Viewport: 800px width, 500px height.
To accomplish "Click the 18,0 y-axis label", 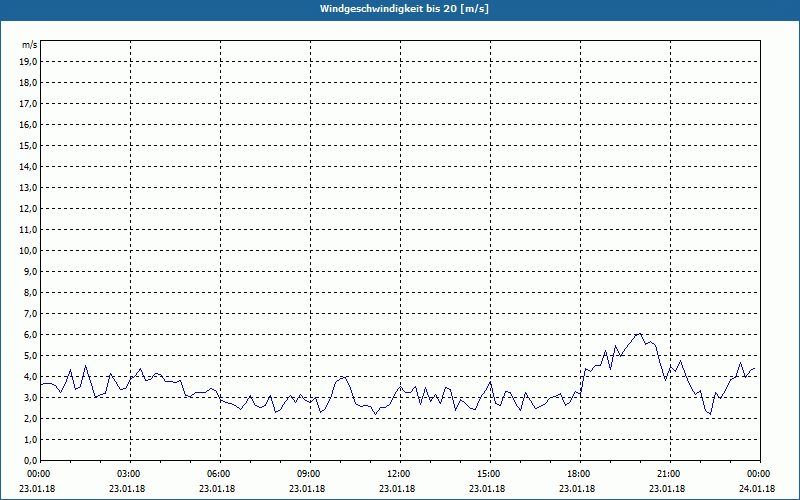I will [x=28, y=83].
